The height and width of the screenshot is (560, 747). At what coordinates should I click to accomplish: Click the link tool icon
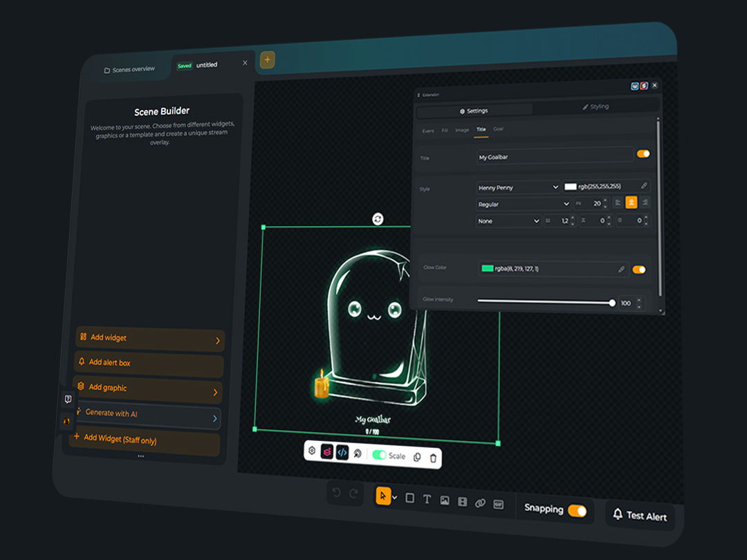click(480, 503)
